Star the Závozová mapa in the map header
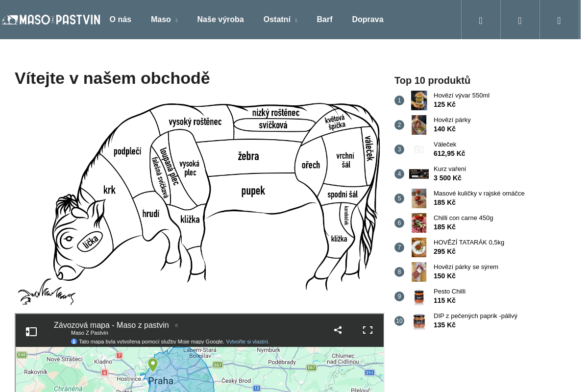Image resolution: width=588 pixels, height=392 pixels. click(176, 325)
